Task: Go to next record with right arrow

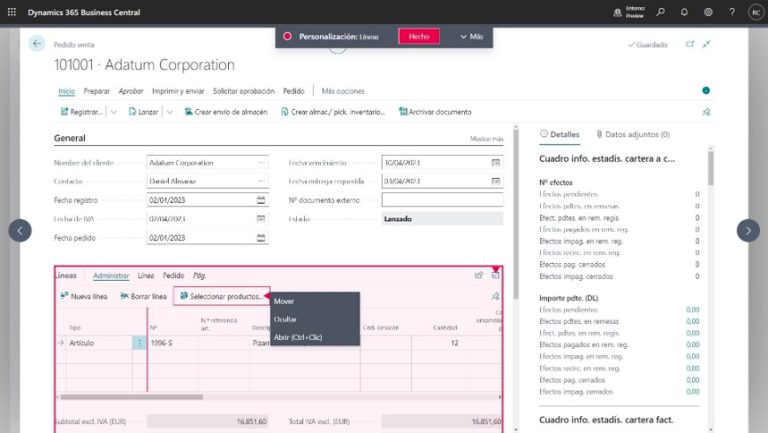Action: point(748,230)
